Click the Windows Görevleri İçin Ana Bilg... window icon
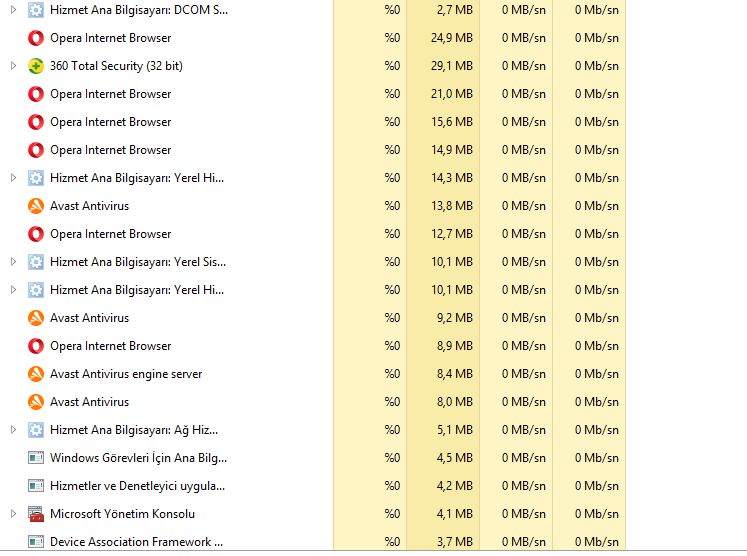This screenshot has height=556, width=747. (36, 458)
